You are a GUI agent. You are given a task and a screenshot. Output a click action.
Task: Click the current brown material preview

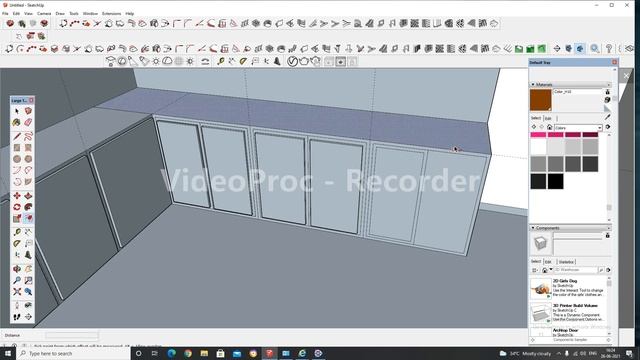[x=541, y=100]
